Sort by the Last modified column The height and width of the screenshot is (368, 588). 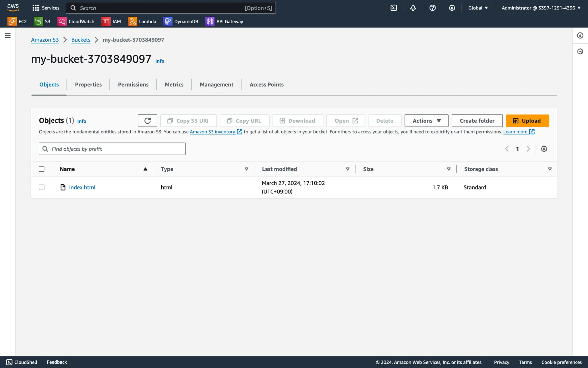coord(279,169)
